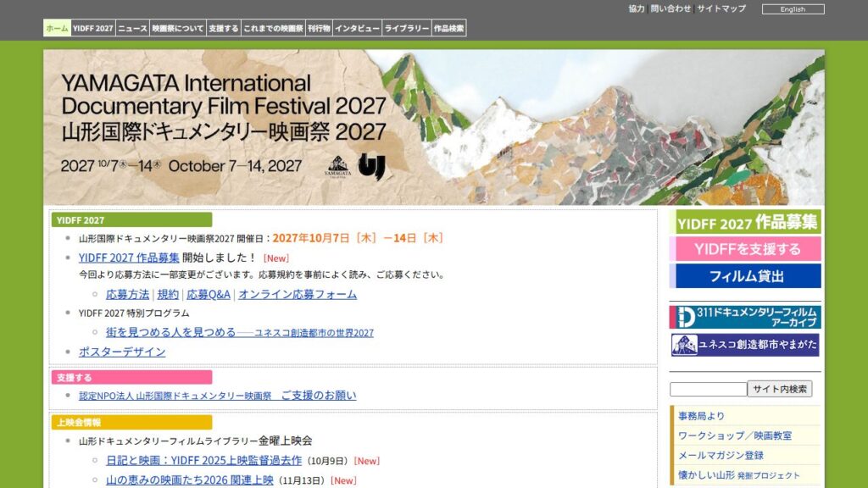Open the ニュース navigation tab
Image resolution: width=868 pixels, height=488 pixels.
pyautogui.click(x=133, y=28)
